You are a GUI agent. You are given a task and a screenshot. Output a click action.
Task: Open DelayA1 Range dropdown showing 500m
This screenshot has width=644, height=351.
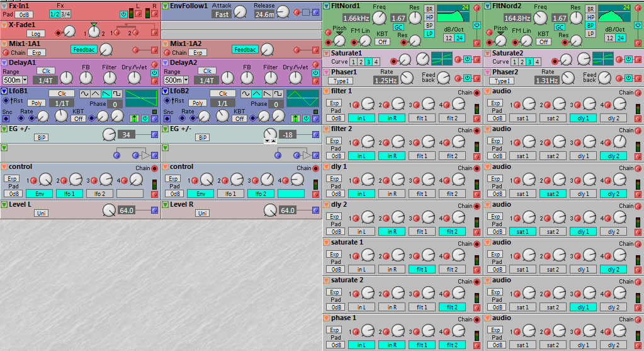[15, 80]
